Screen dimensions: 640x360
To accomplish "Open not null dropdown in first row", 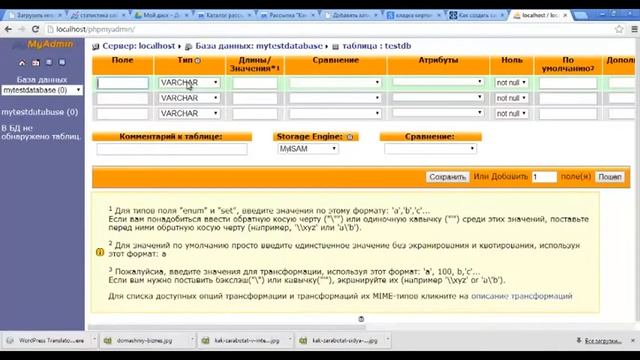I will point(511,82).
